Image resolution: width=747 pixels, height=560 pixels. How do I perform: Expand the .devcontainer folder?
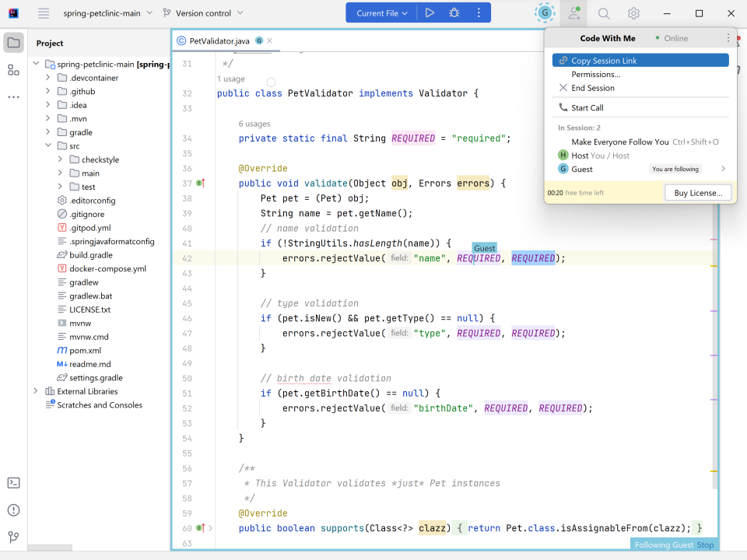coord(47,77)
